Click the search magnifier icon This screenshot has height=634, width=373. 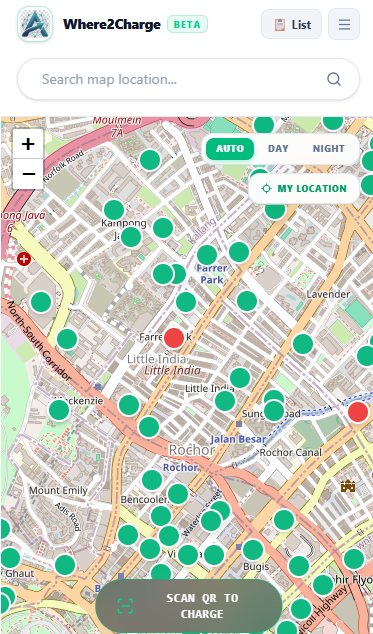[x=334, y=79]
